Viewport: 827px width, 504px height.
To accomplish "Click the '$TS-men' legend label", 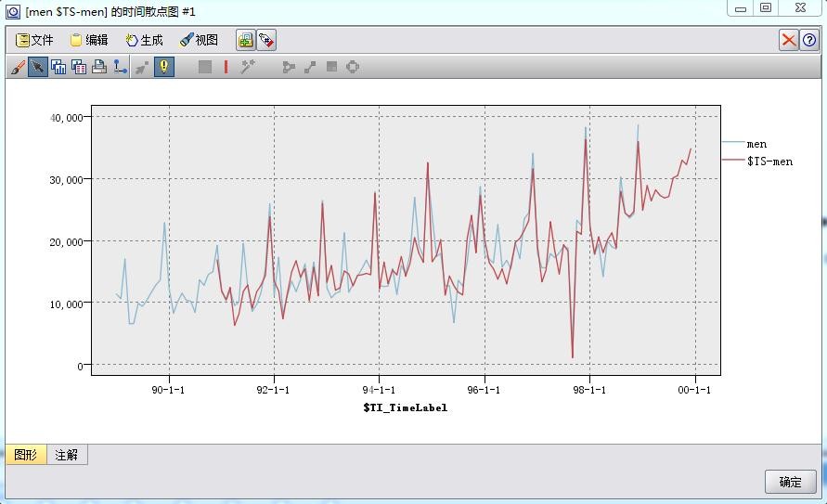I will [x=769, y=162].
